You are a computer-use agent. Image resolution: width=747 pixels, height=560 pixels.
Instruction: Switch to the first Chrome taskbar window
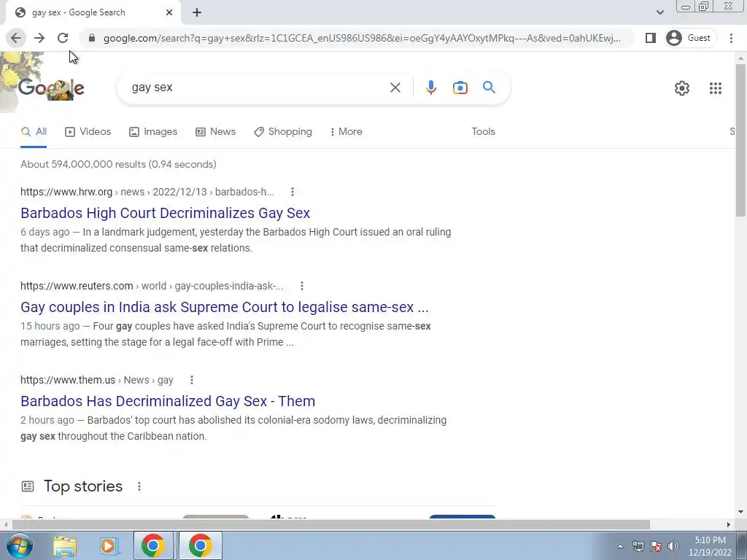(153, 545)
